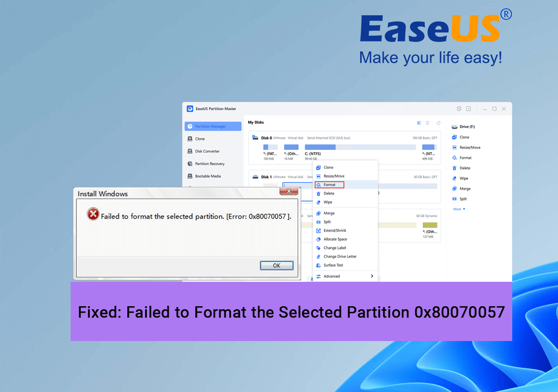This screenshot has height=392, width=558.
Task: Select the FAT partition block on Disk 0
Action: 270,147
